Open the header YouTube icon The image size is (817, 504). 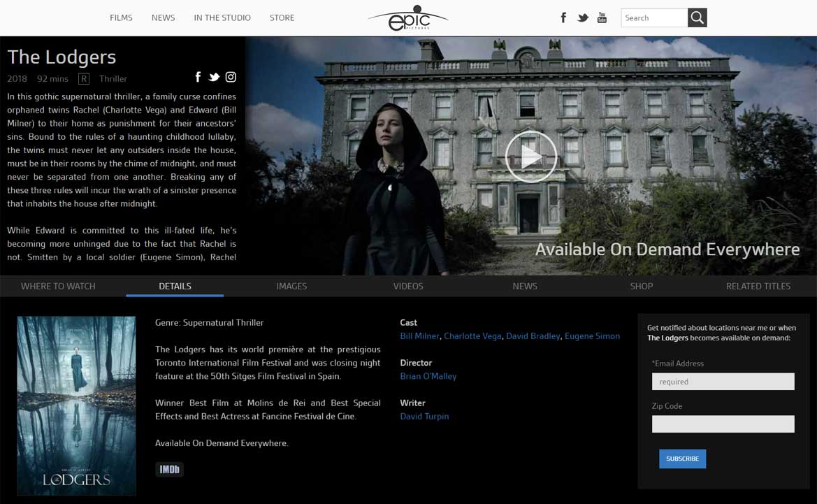click(x=602, y=17)
